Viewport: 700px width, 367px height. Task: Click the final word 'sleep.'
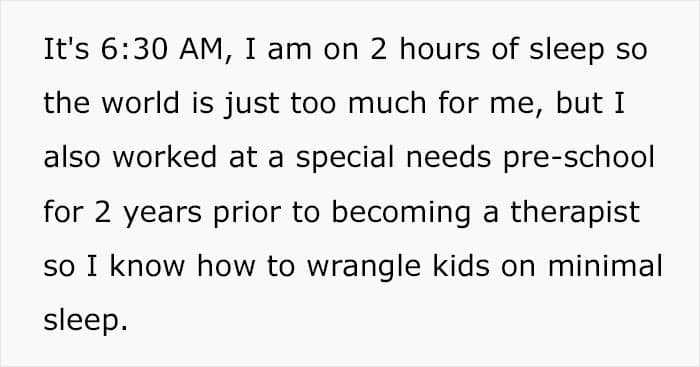tap(86, 321)
